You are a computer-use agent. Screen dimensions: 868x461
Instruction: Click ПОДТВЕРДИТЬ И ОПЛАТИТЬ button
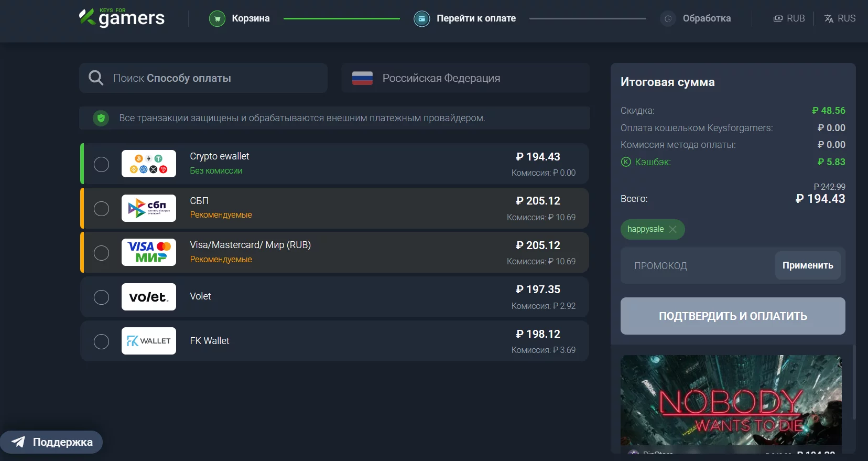(x=733, y=316)
